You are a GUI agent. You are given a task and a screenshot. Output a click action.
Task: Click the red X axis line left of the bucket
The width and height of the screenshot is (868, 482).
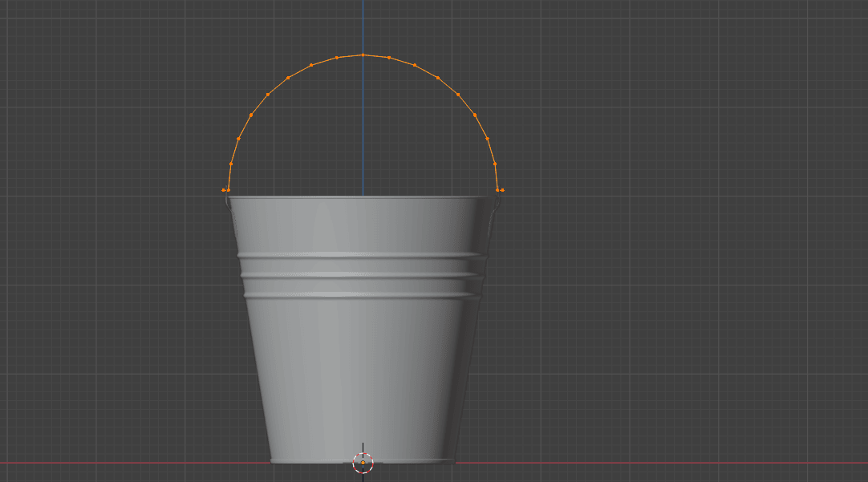pos(120,463)
